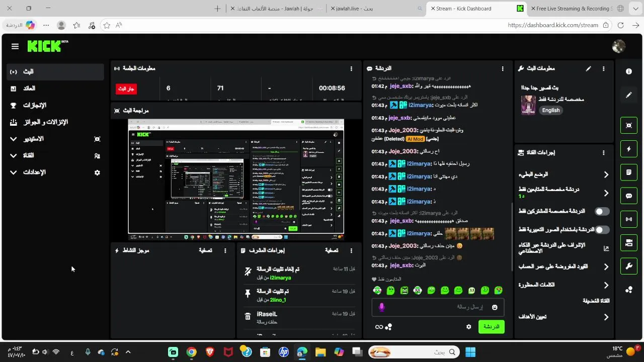This screenshot has width=644, height=362.
Task: Open chat panel three-dot options
Action: (x=502, y=68)
